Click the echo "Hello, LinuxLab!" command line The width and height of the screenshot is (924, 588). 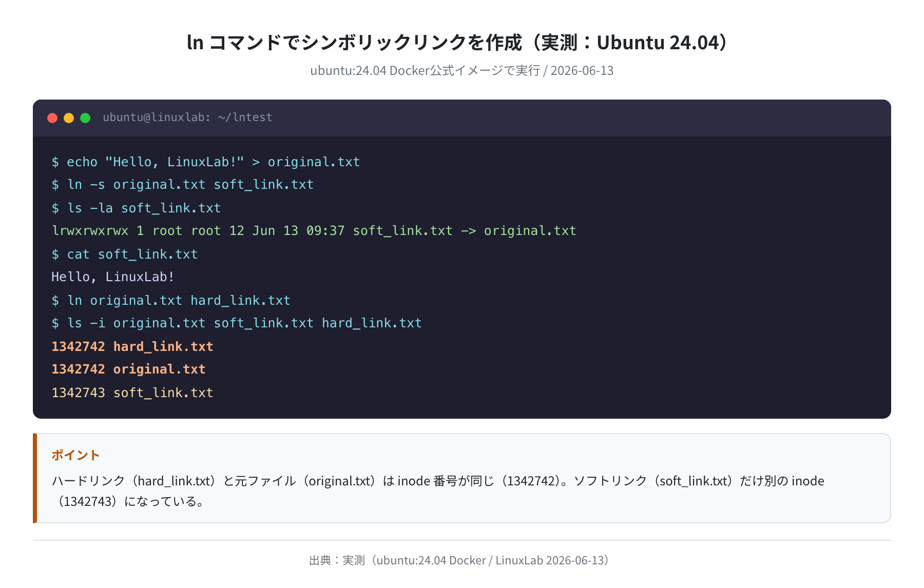(206, 162)
